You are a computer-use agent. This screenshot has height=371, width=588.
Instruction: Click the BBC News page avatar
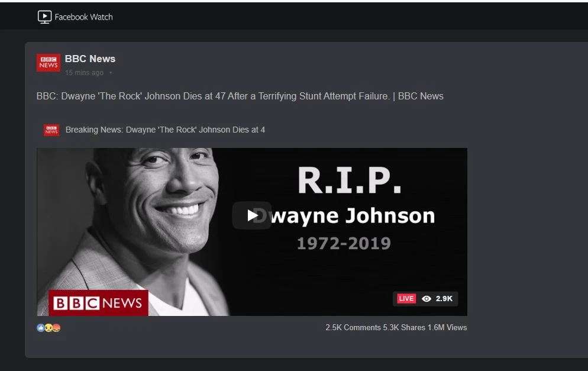(49, 63)
